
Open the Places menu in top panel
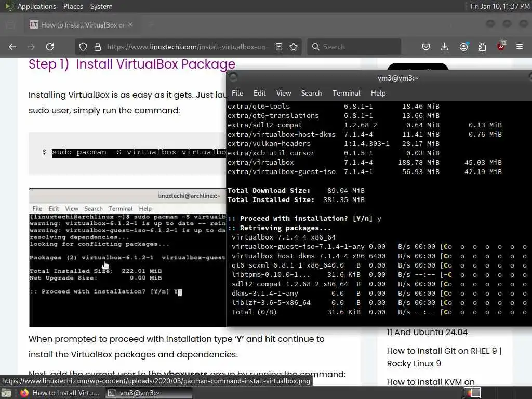pyautogui.click(x=73, y=6)
